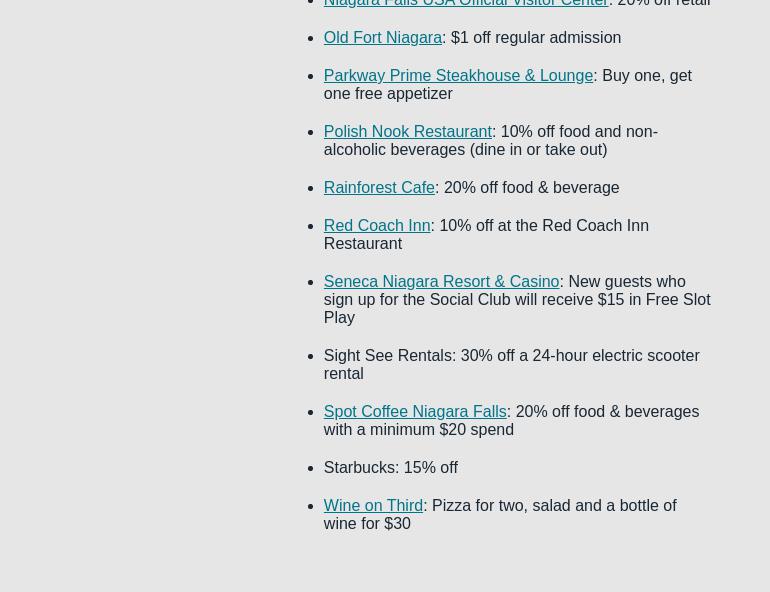Click the Wine on Third link
Image resolution: width=770 pixels, height=592 pixels.
point(372,506)
